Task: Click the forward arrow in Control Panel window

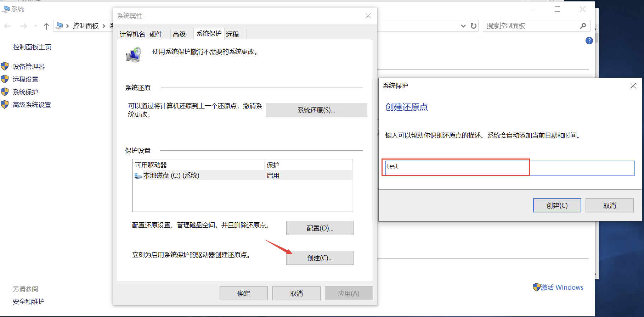Action: 23,26
